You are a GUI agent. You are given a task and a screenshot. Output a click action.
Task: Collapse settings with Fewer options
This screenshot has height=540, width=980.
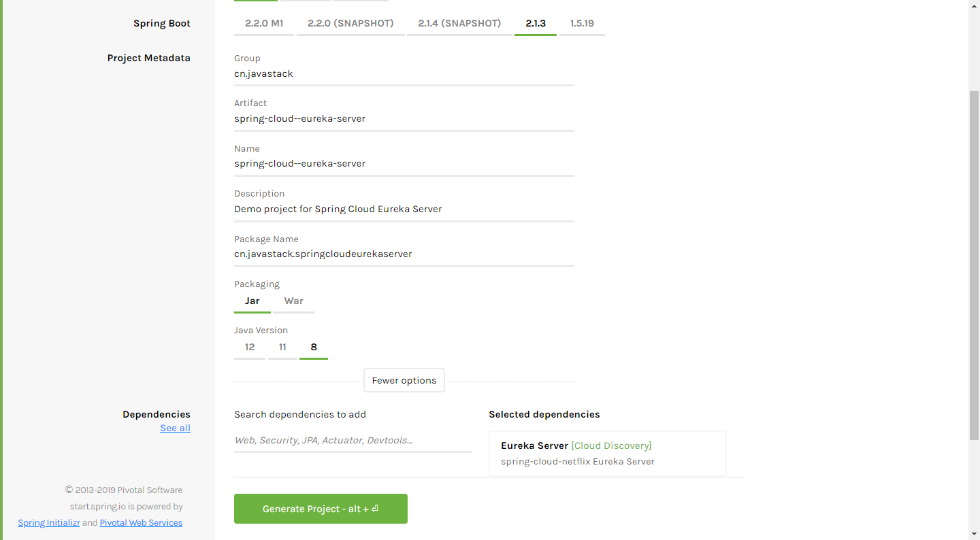404,380
